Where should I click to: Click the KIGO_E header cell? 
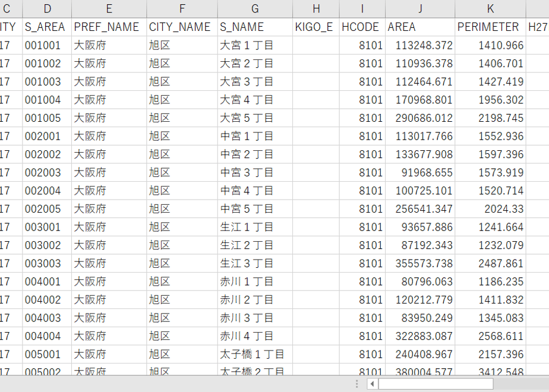[x=316, y=27]
